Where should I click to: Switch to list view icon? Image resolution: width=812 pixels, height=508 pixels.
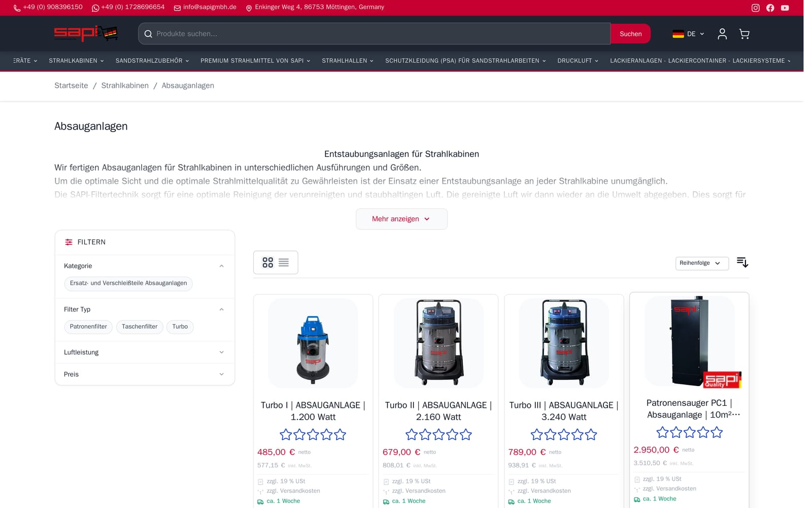click(x=284, y=262)
